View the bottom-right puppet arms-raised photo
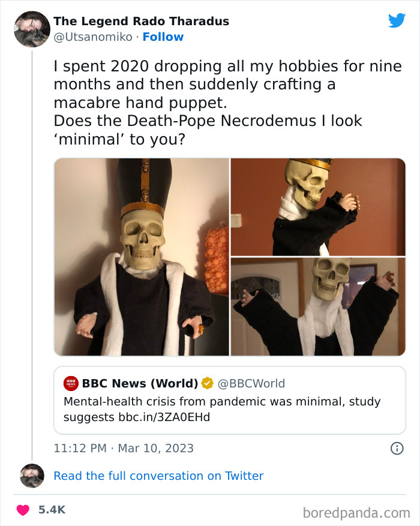The height and width of the screenshot is (526, 420). pyautogui.click(x=318, y=306)
